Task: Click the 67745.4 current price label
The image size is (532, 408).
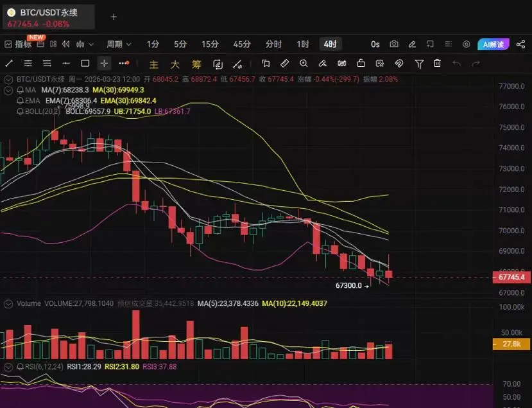Action: pos(511,277)
